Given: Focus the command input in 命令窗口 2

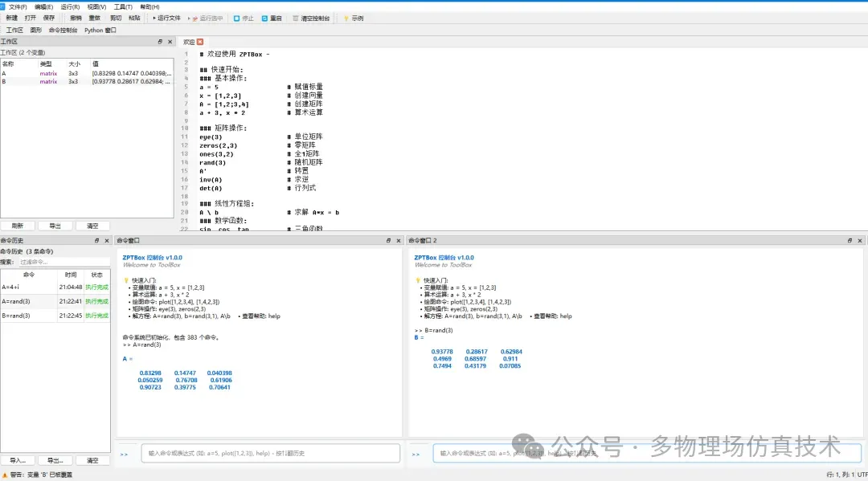Looking at the screenshot, I should coord(646,454).
